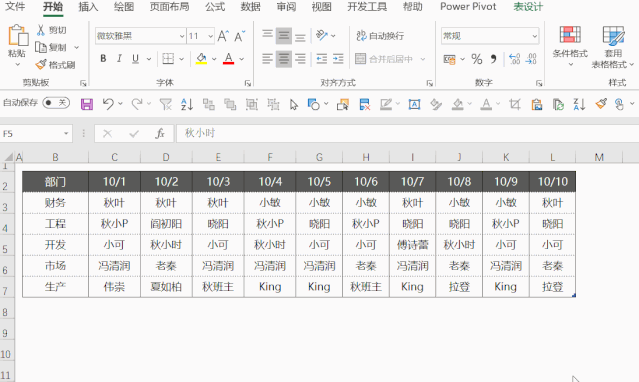Save workbook with the floppy disk icon
This screenshot has height=382, width=639.
click(x=86, y=104)
